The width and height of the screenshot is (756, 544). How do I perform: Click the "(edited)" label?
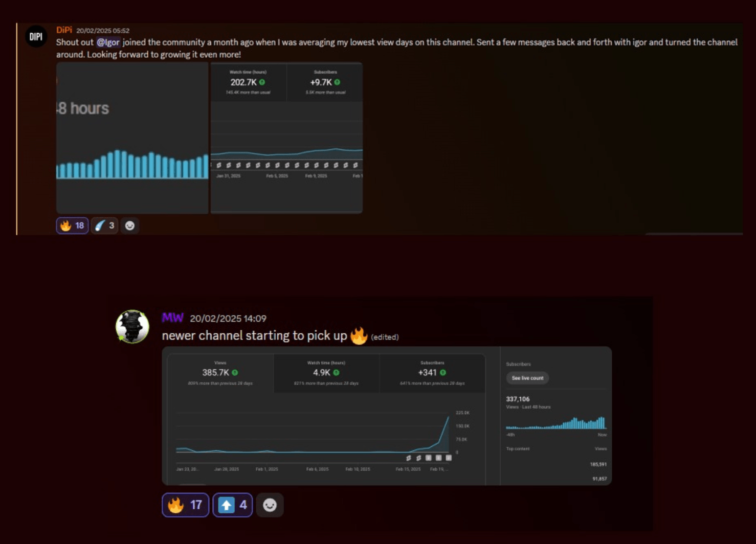(385, 337)
